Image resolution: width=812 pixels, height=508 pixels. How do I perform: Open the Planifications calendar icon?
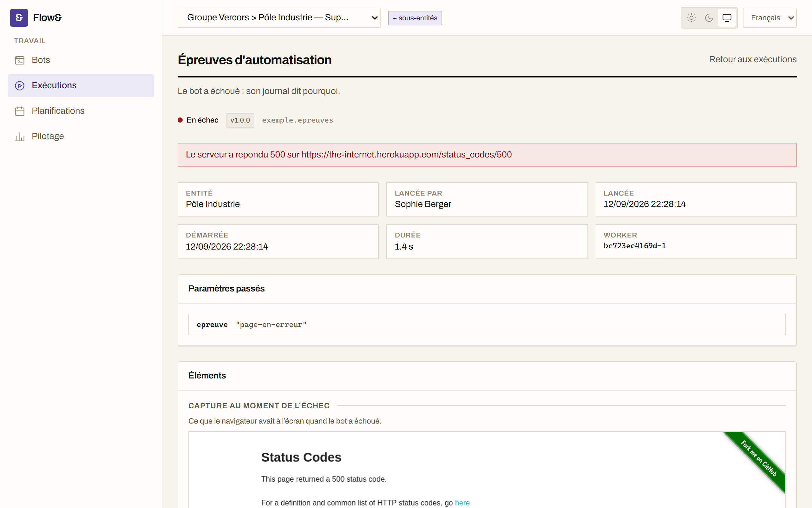coord(20,111)
